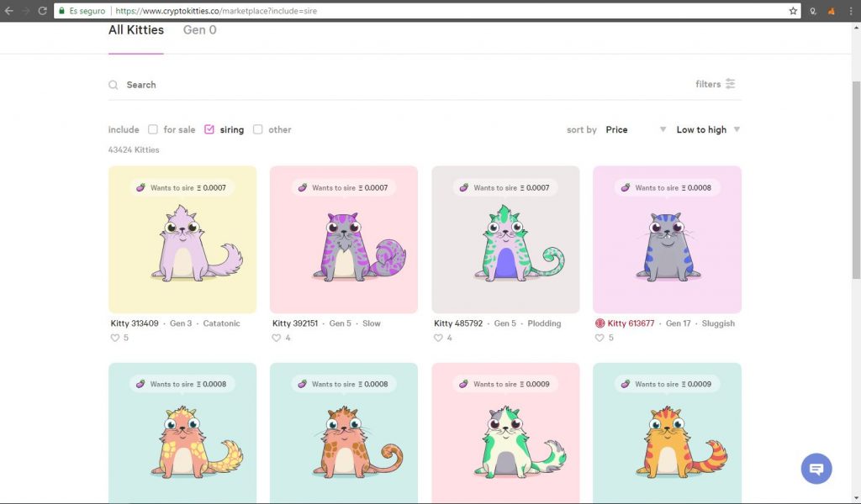Screen dimensions: 861x504
Task: Uncheck the siring checkbox
Action: click(209, 129)
